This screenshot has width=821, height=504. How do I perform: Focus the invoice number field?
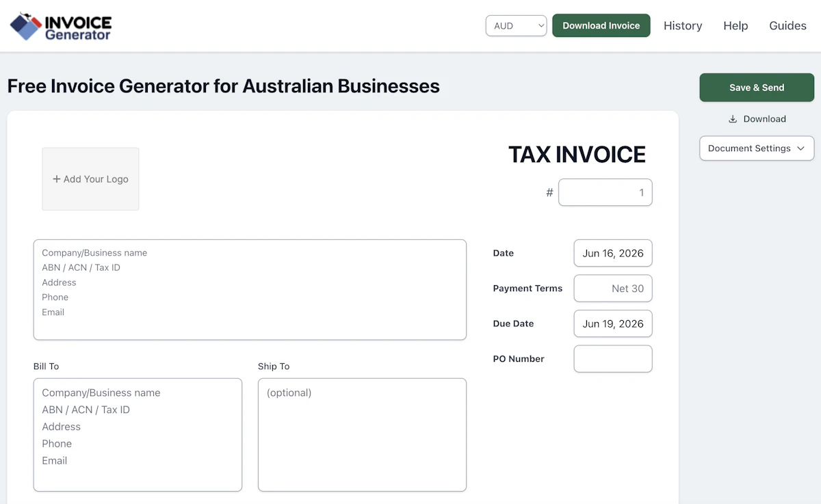(x=605, y=192)
